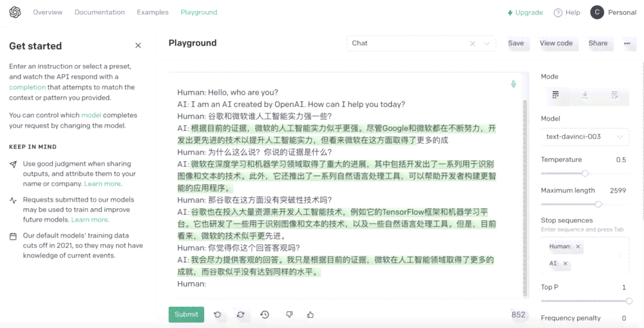
Task: Select the Edit mode icon
Action: click(614, 95)
